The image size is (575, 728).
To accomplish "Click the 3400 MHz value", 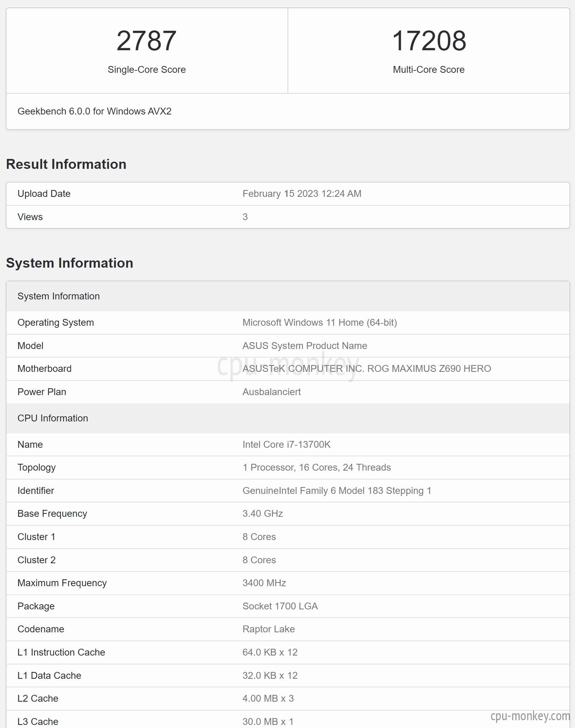I will coord(264,583).
